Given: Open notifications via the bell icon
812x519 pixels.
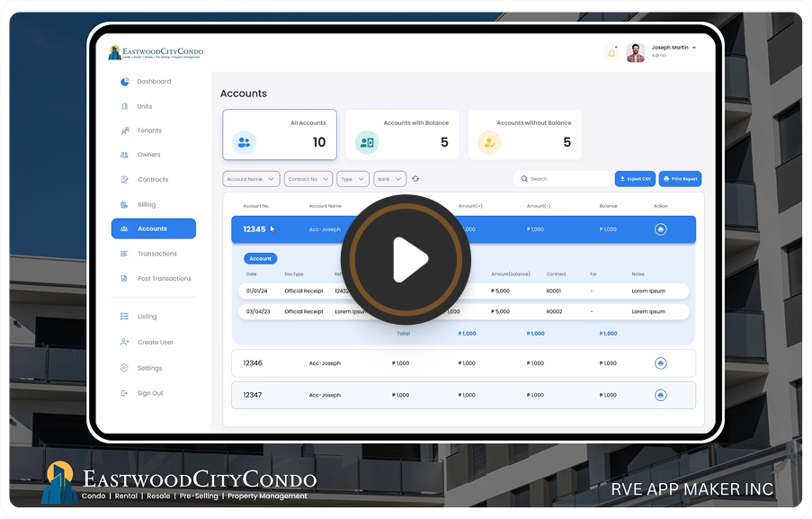Looking at the screenshot, I should 611,52.
